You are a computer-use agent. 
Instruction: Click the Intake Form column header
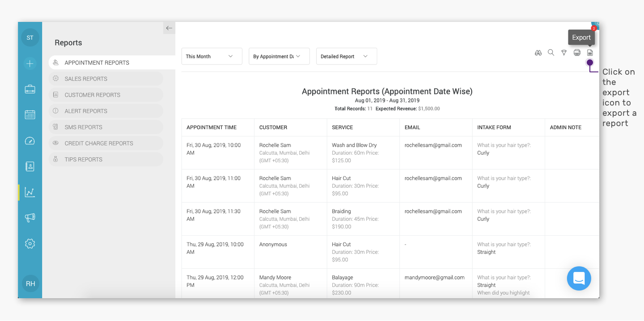tap(494, 127)
